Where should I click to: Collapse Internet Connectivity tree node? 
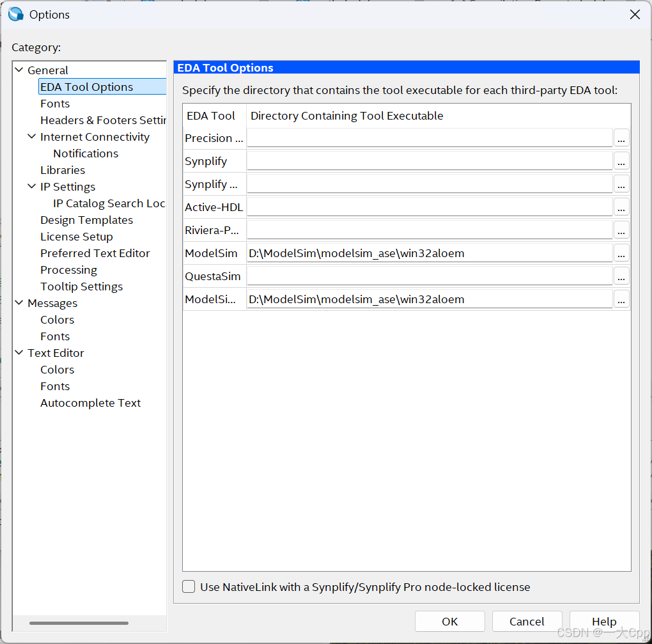(x=31, y=136)
